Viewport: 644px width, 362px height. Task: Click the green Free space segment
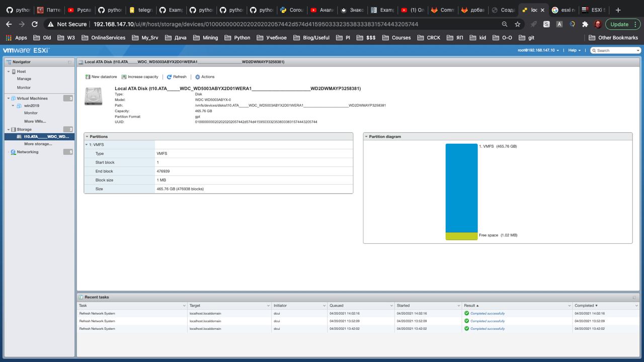461,236
